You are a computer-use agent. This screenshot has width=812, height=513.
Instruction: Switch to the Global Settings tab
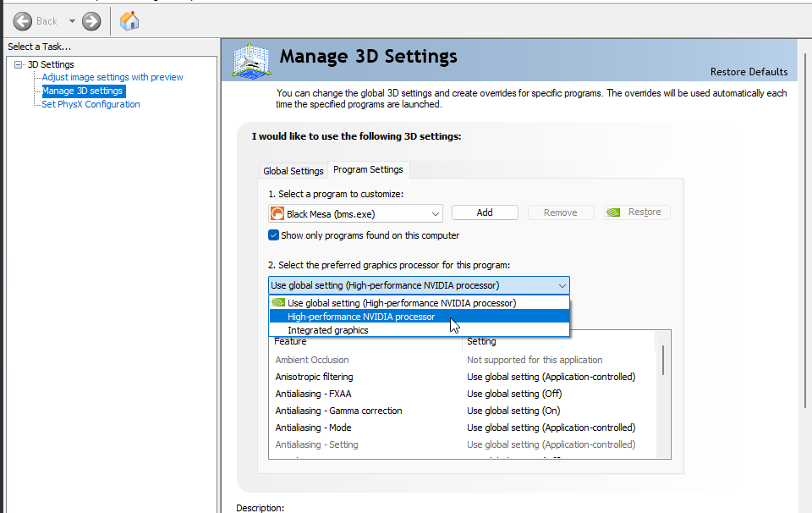(294, 170)
